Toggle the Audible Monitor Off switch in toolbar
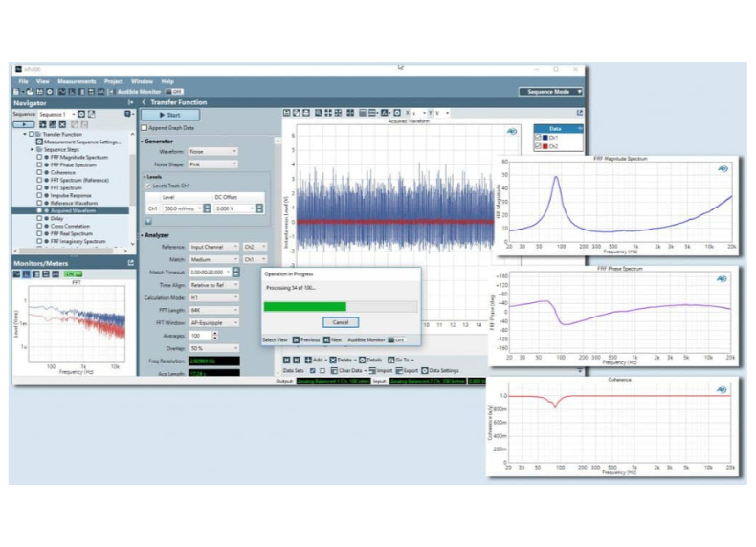 point(174,92)
